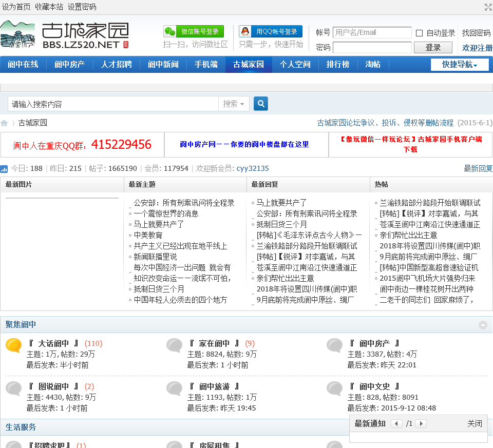Open the 阆中文史 forum link

(374, 386)
